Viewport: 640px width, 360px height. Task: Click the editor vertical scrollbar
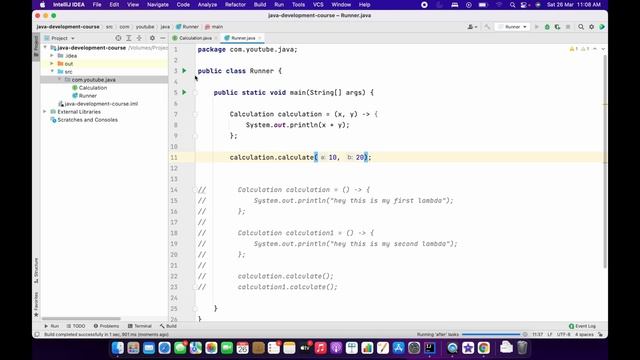tap(604, 161)
